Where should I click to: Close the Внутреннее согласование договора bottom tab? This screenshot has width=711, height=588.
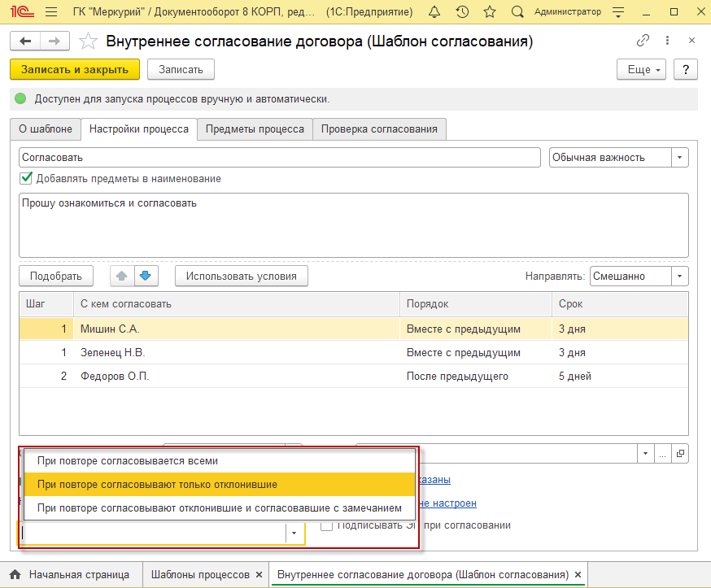(578, 574)
